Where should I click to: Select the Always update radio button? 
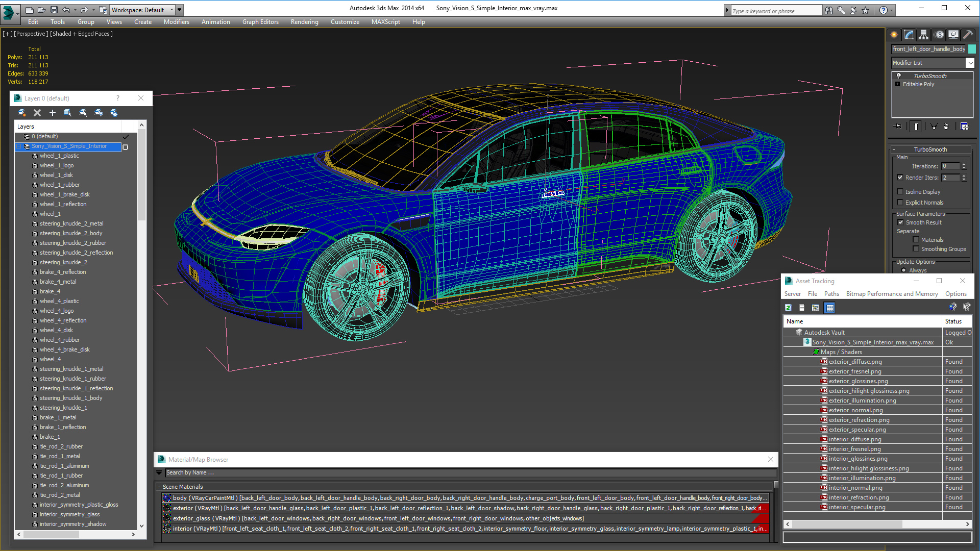tap(904, 270)
